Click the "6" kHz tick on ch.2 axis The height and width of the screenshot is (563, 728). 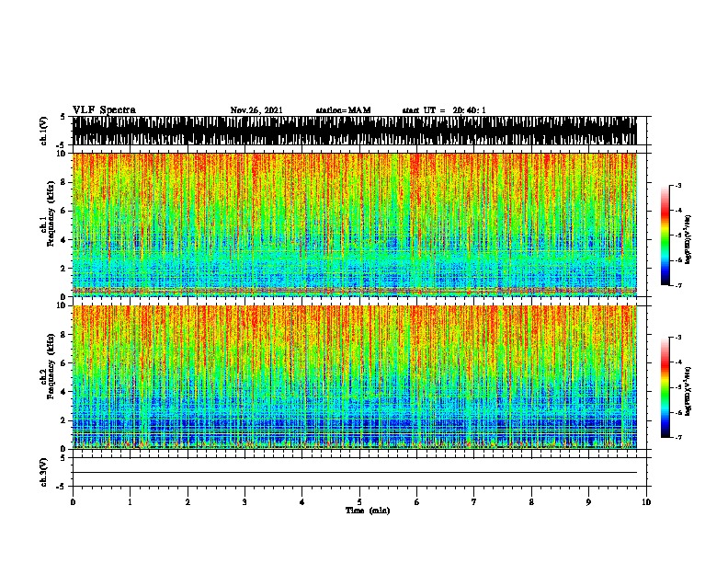click(x=65, y=363)
